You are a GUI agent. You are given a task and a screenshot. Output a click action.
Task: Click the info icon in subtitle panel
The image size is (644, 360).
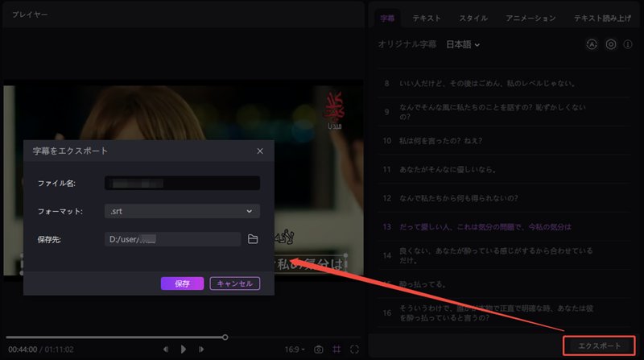click(x=628, y=44)
